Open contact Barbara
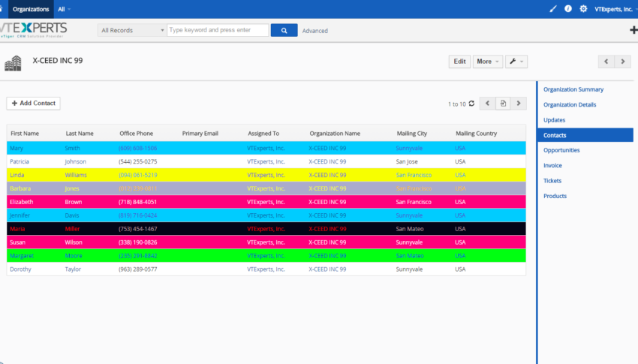Screen dimensions: 638x364 [x=20, y=188]
